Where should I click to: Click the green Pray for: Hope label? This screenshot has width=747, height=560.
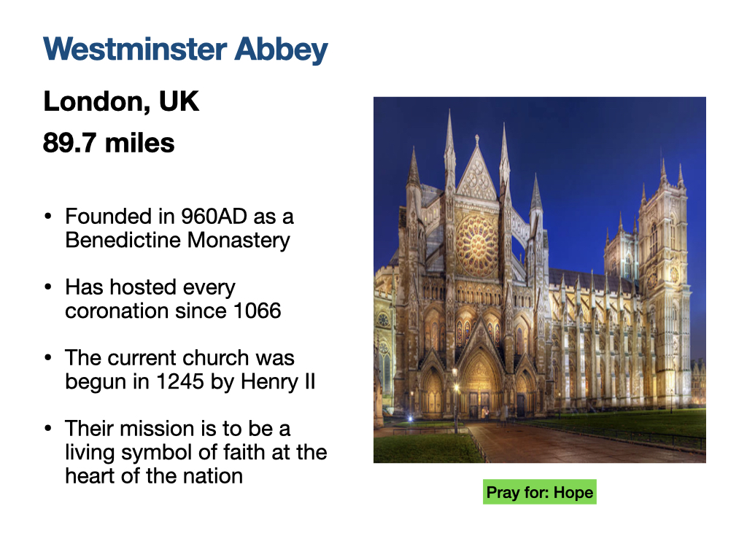coord(539,492)
